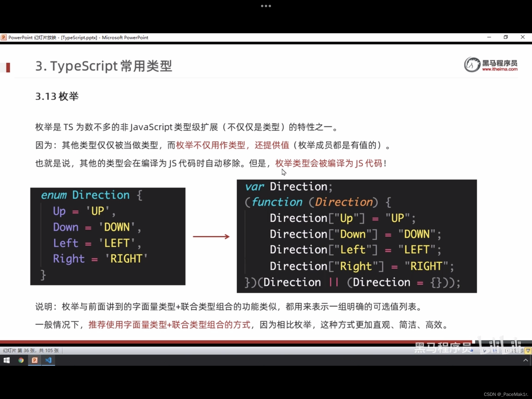532x399 pixels.
Task: Minimize the PowerPoint slideshow window
Action: (489, 37)
